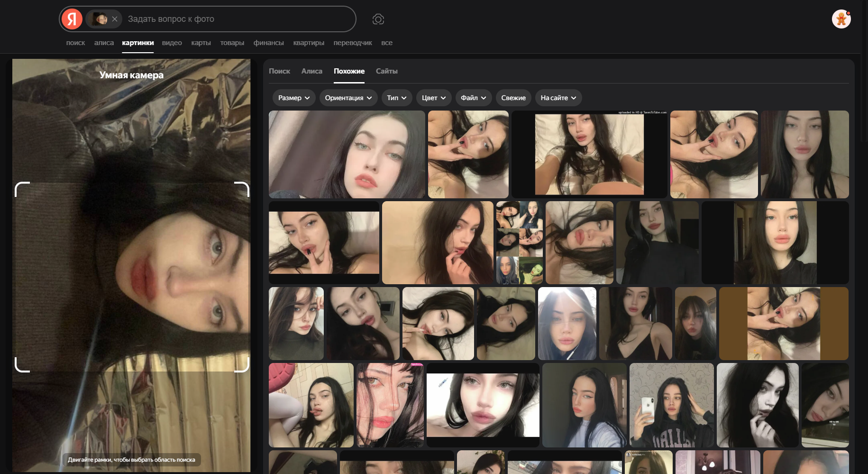This screenshot has width=868, height=474.
Task: Open the "карты" service tab
Action: click(201, 43)
